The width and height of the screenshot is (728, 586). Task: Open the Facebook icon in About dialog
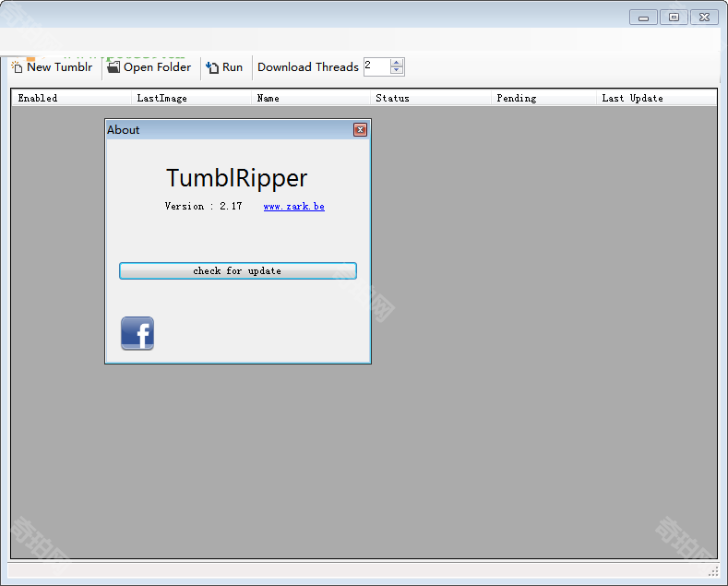[x=137, y=333]
